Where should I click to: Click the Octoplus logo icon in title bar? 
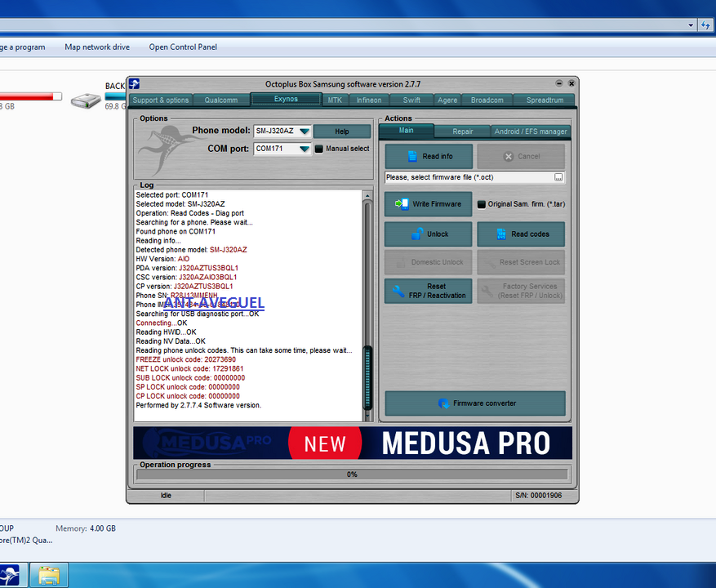(x=134, y=83)
